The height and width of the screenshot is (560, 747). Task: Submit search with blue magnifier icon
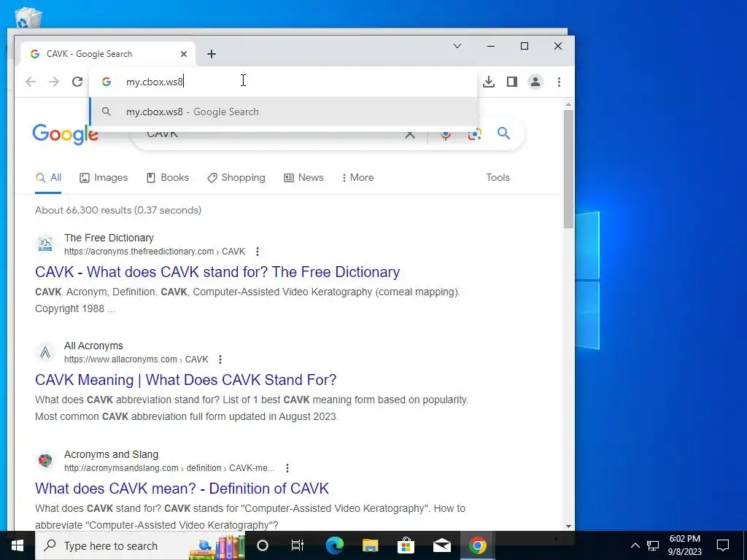(503, 133)
